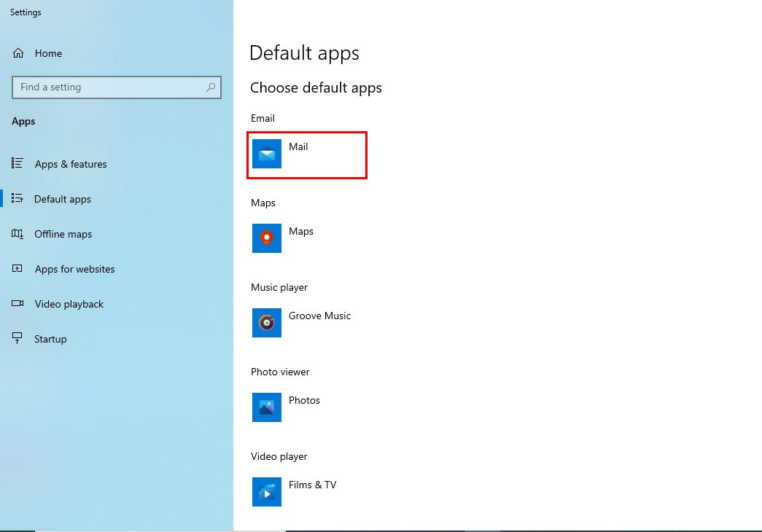This screenshot has width=762, height=532.
Task: Click the Startup icon in sidebar
Action: coord(18,338)
